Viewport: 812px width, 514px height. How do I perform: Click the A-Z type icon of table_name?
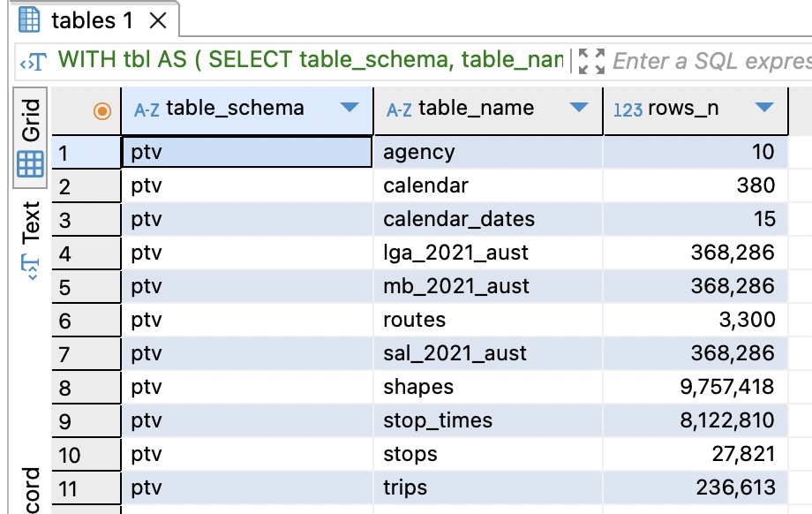coord(399,110)
